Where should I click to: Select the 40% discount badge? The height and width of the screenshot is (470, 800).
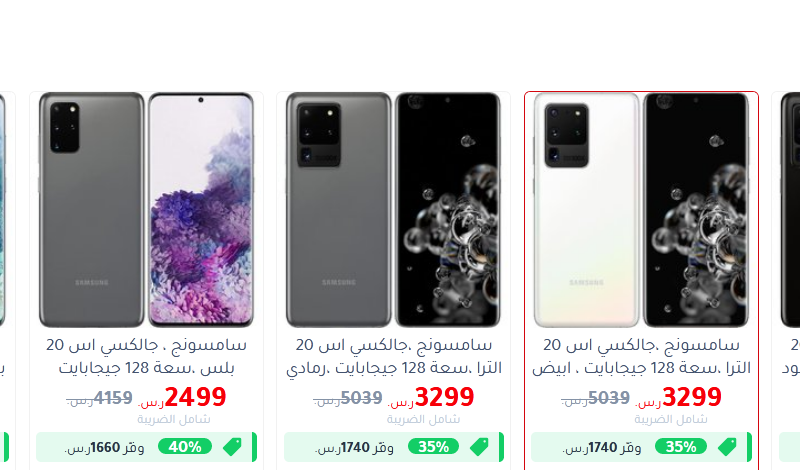185,447
